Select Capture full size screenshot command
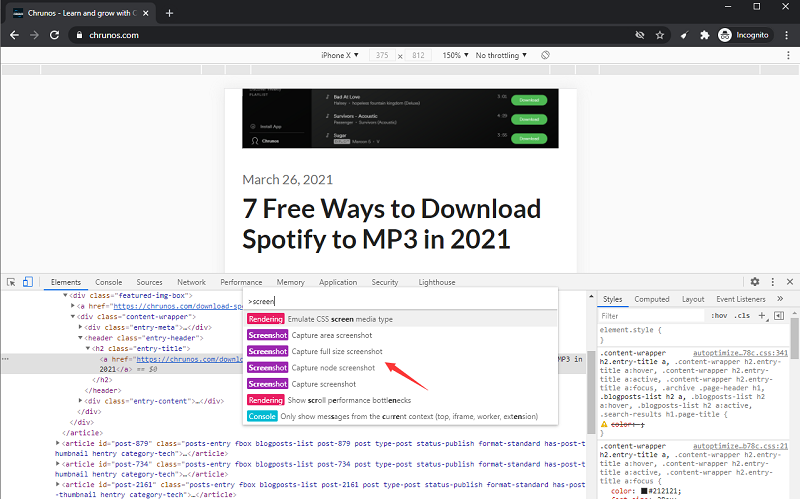 (x=336, y=351)
